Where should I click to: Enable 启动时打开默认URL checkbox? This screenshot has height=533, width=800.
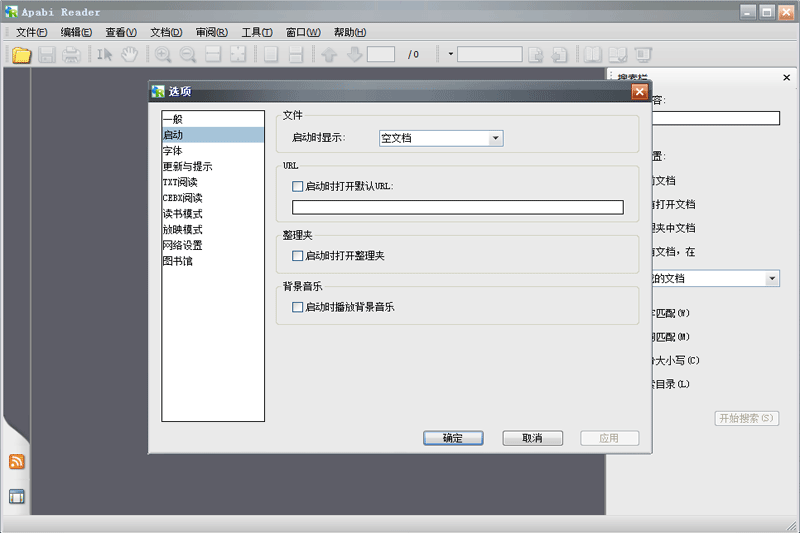pyautogui.click(x=297, y=186)
